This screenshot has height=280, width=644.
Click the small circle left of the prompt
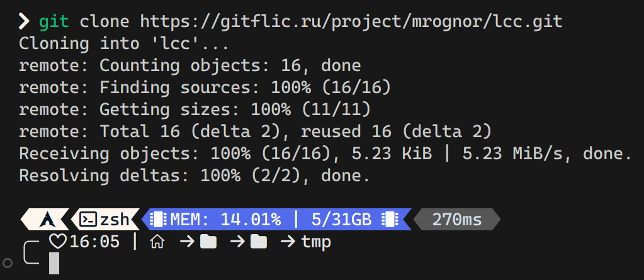[7, 262]
